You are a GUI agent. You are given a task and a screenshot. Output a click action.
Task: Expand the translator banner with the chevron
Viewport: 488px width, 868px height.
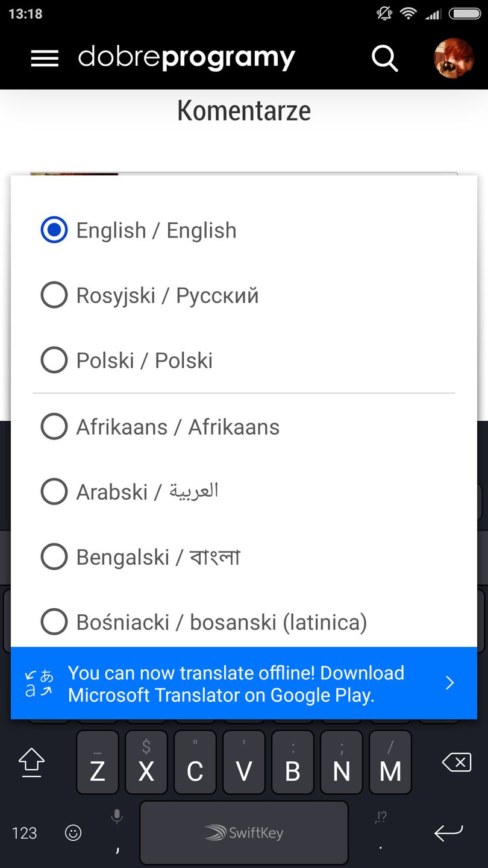point(449,682)
